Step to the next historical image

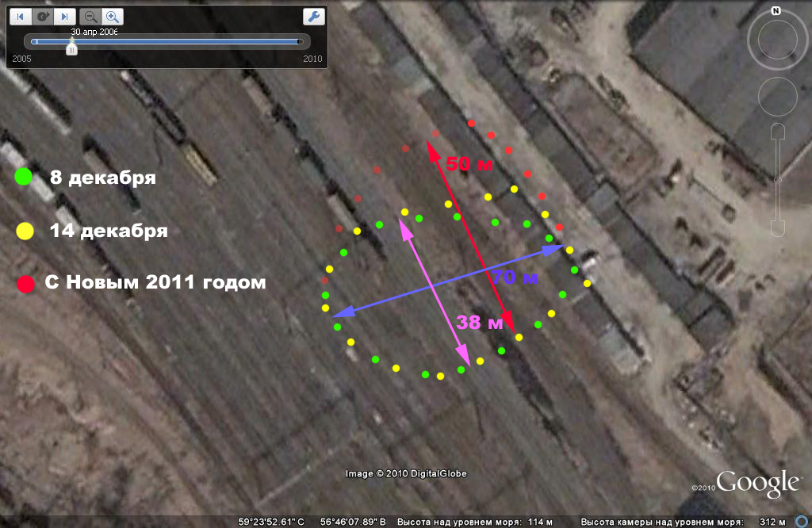[x=65, y=16]
